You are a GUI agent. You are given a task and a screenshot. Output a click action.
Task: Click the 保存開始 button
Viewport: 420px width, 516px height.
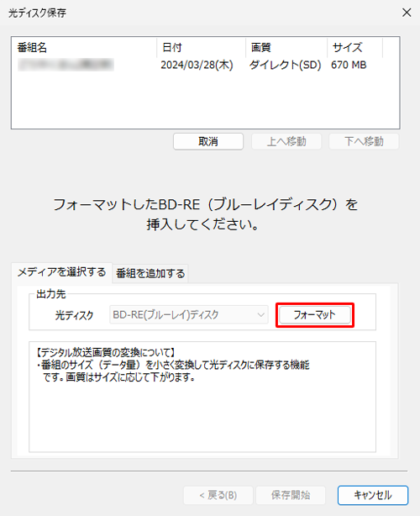click(291, 495)
